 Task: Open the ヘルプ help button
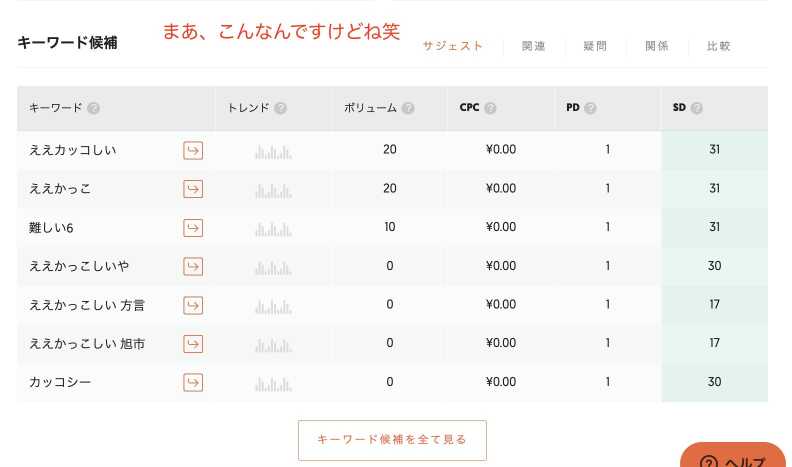click(x=733, y=457)
